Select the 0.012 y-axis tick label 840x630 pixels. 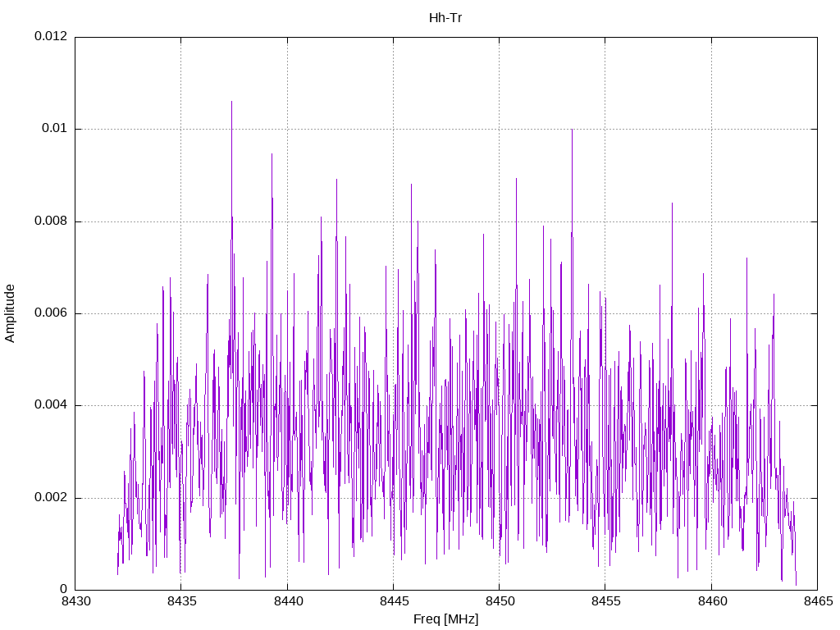tap(51, 36)
